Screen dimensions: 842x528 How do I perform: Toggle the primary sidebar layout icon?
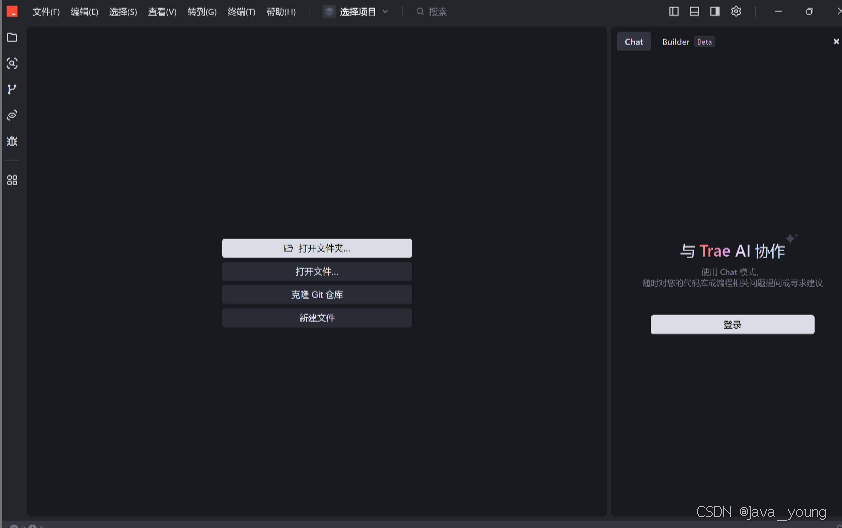pyautogui.click(x=674, y=11)
